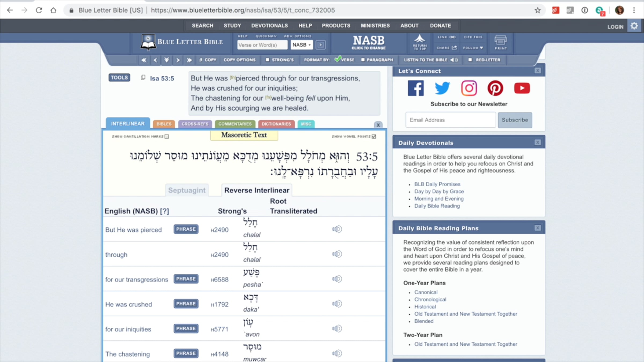Image resolution: width=644 pixels, height=362 pixels.
Task: Switch to the Cross-Refs tab
Action: click(195, 124)
